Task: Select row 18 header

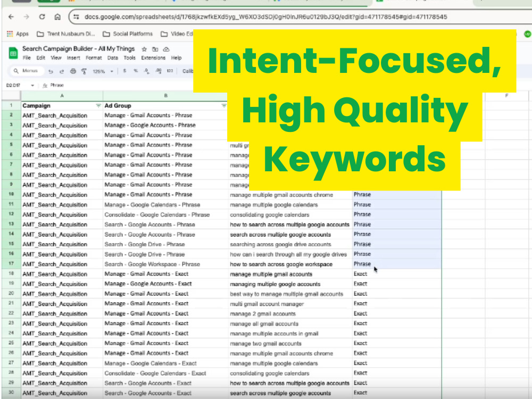Action: (x=11, y=274)
